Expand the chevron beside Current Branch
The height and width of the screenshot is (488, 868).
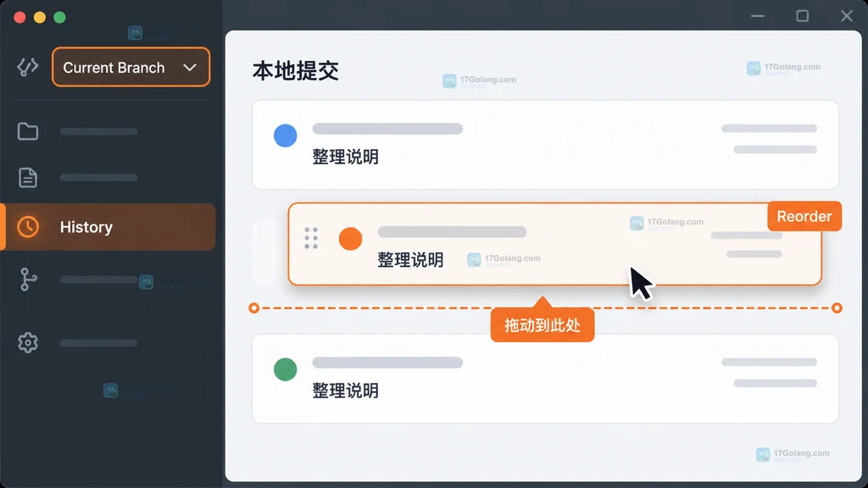(190, 68)
